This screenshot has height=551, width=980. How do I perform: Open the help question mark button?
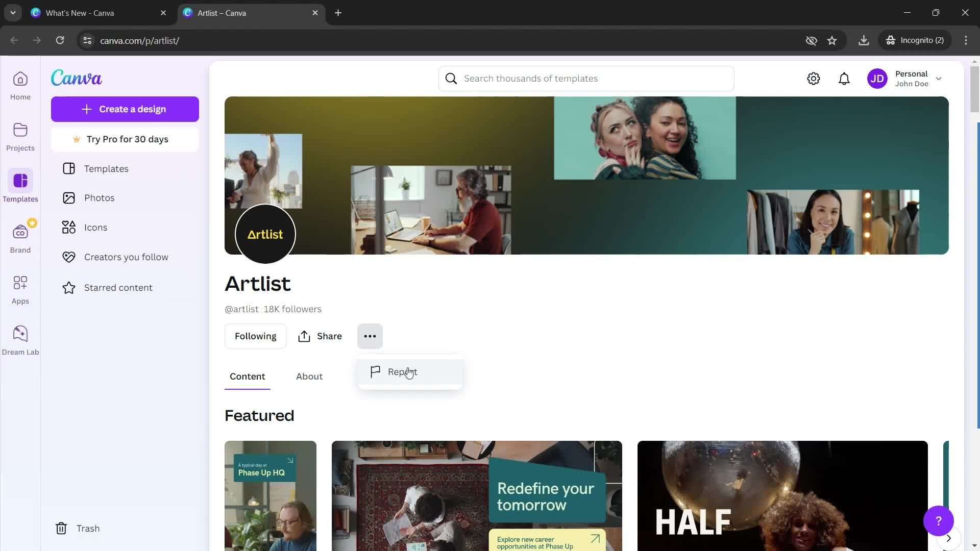(938, 521)
